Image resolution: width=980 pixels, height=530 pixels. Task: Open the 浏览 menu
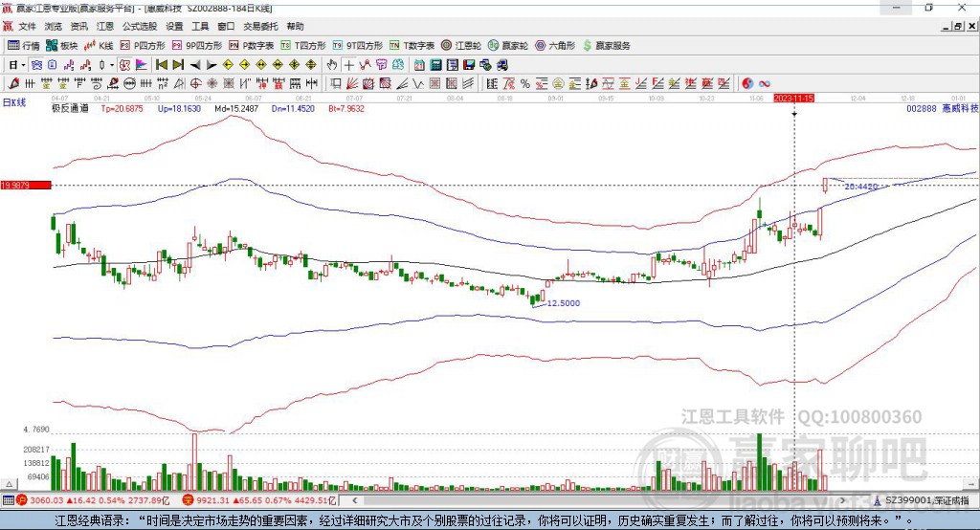[54, 26]
